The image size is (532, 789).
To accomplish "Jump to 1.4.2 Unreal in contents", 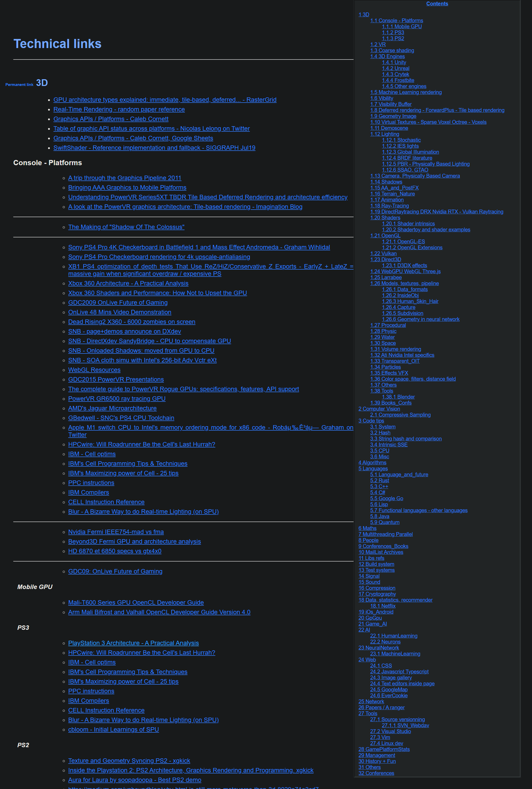I will 395,69.
